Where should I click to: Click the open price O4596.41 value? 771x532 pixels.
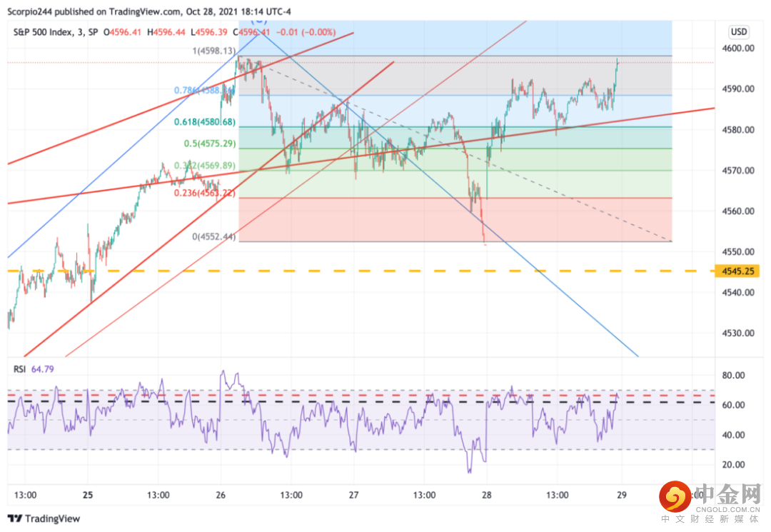[122, 32]
